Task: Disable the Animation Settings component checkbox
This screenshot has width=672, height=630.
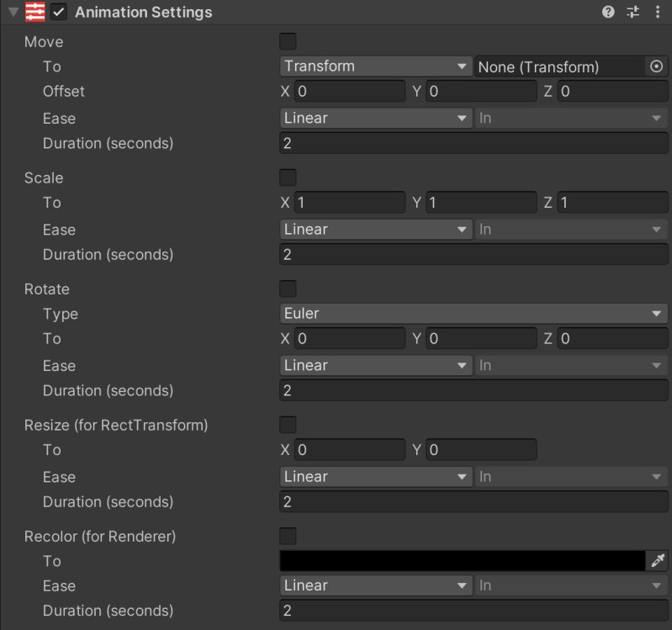Action: [x=59, y=12]
